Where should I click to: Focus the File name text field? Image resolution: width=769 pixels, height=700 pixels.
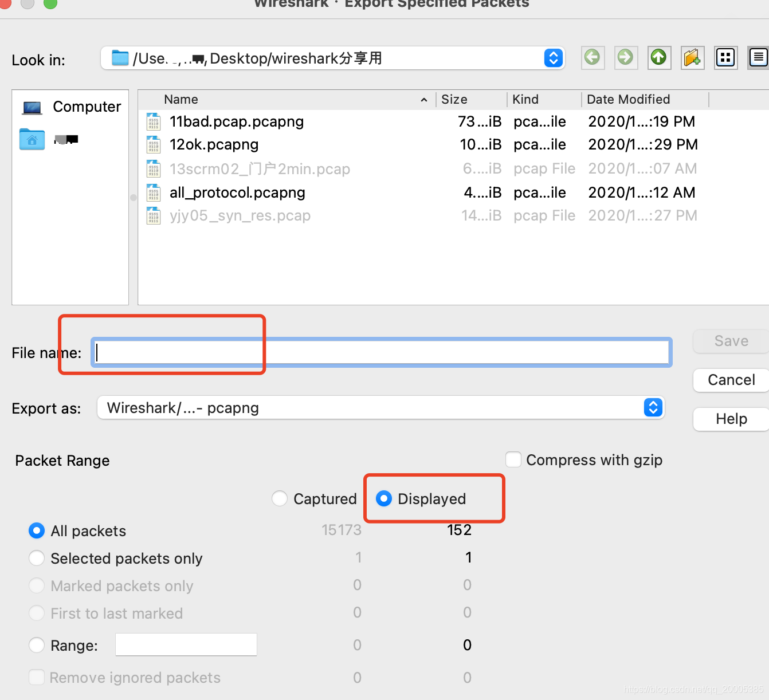pyautogui.click(x=382, y=352)
